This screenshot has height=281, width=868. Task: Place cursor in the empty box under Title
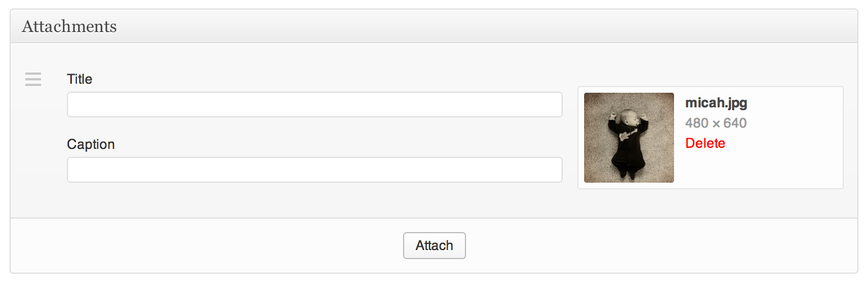click(314, 105)
